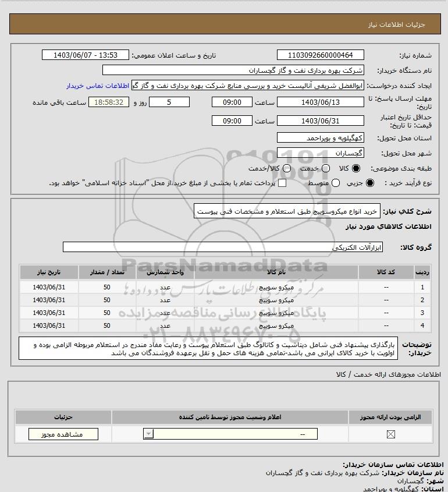Click میکرو سوییچ in row 1
This screenshot has height=492, width=448.
[276, 287]
